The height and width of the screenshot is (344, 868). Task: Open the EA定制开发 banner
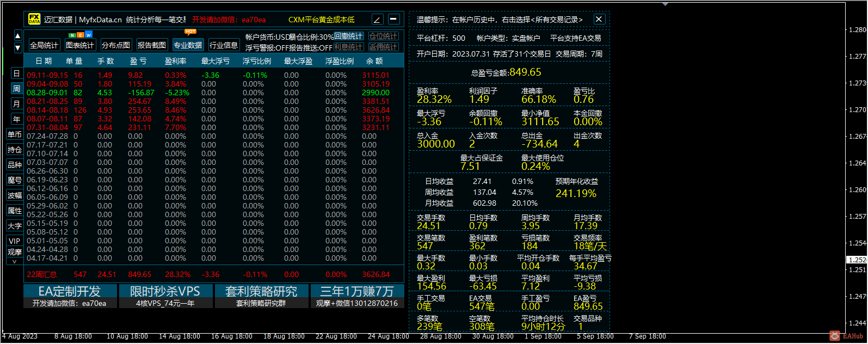tap(70, 296)
